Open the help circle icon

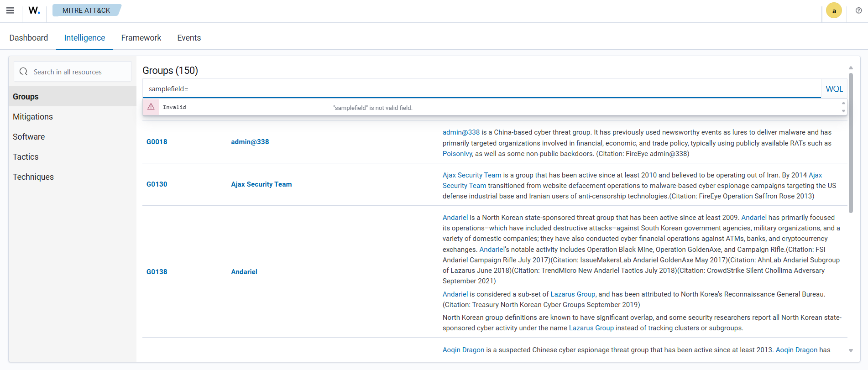[x=858, y=10]
